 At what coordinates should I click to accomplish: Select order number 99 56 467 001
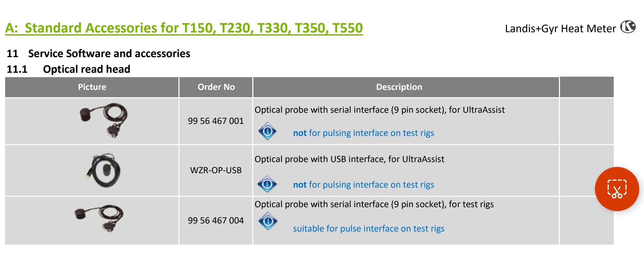pos(216,121)
